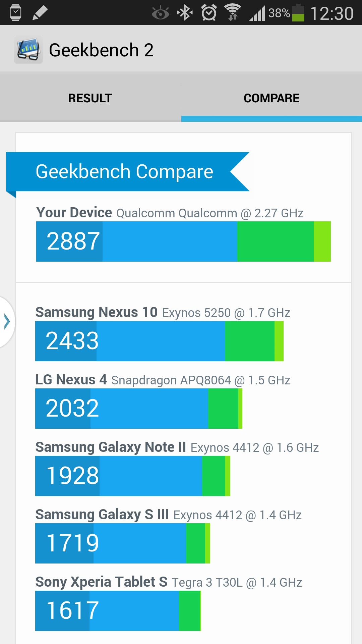Tap the pen notification icon
Screen dimensions: 362x644
[40, 13]
